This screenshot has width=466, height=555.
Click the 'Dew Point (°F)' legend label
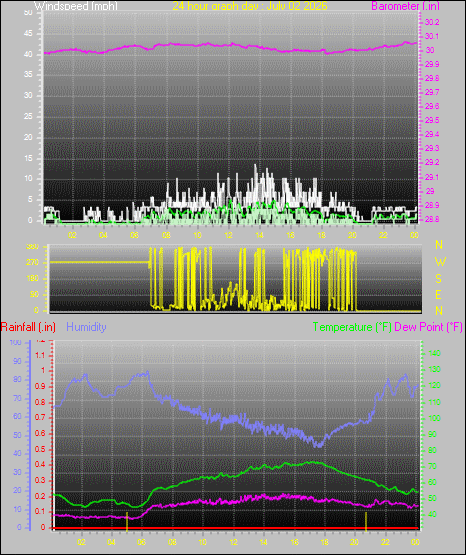(x=428, y=327)
